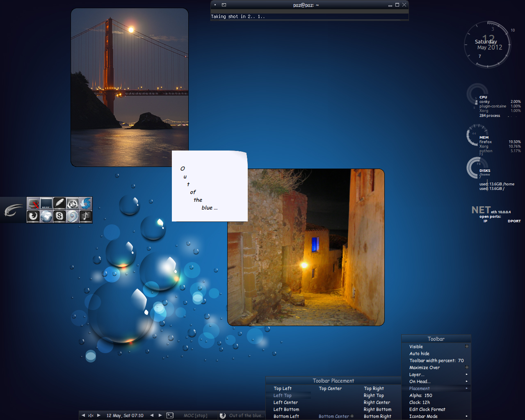Choose Bottom Right placement option
525x420 pixels.
click(x=378, y=416)
